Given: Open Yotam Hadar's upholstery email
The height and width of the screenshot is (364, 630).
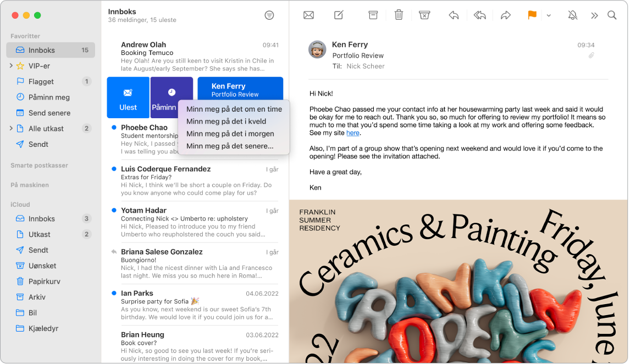Looking at the screenshot, I should pyautogui.click(x=195, y=222).
